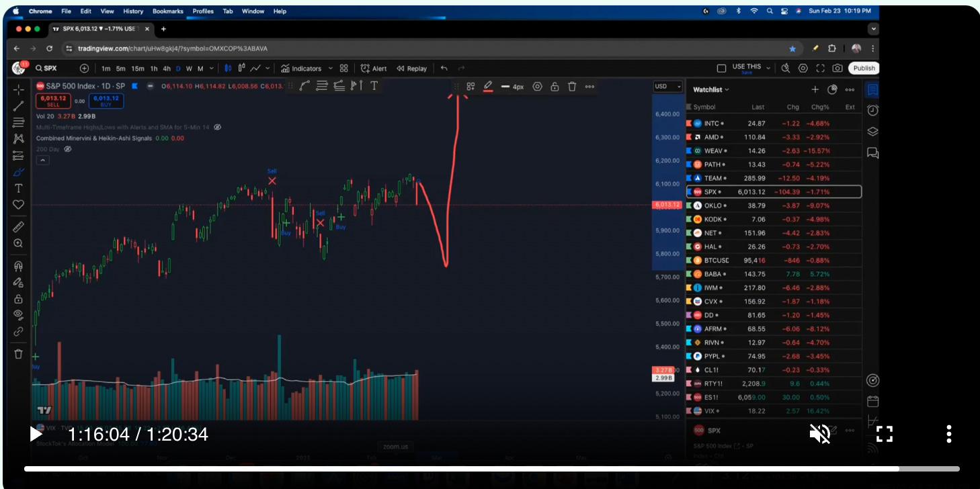Select the VIX watchlist row
The width and height of the screenshot is (980, 489).
click(x=773, y=410)
